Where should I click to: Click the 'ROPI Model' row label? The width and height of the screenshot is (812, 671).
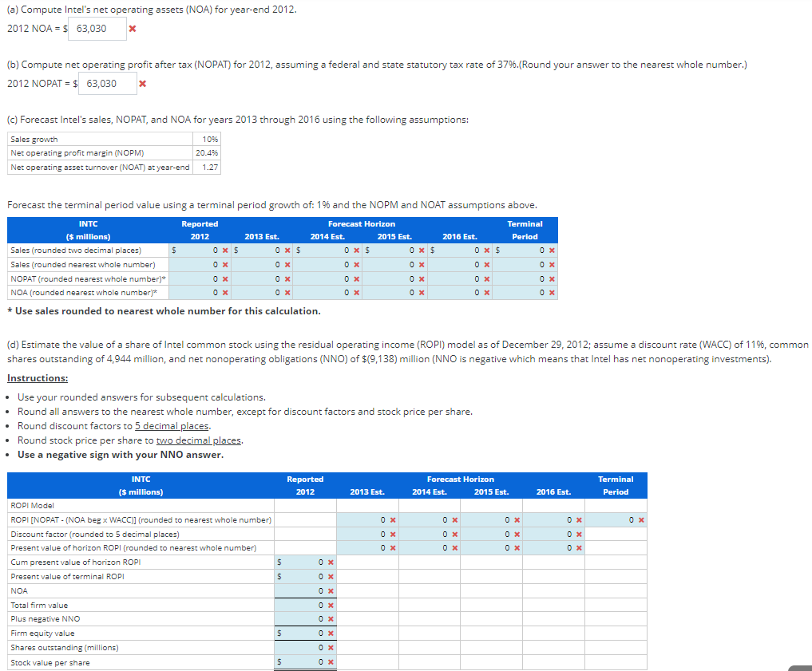[x=32, y=506]
